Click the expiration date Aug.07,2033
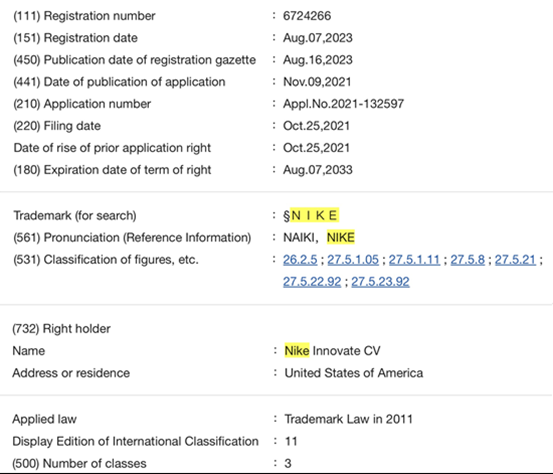 318,170
